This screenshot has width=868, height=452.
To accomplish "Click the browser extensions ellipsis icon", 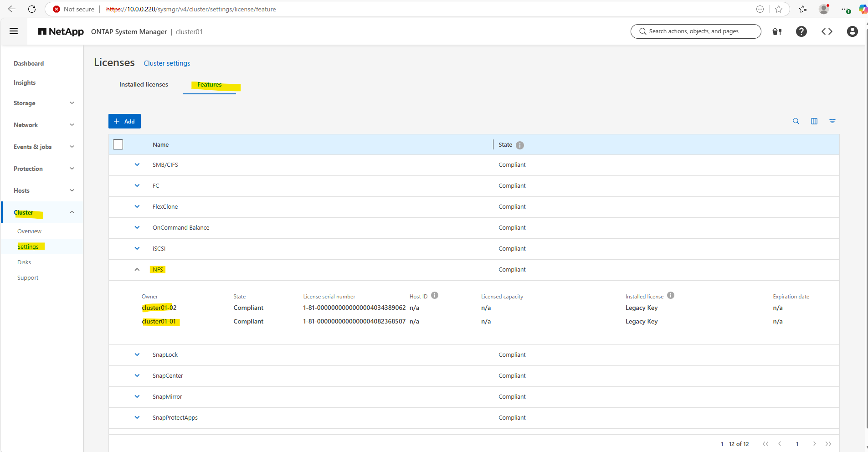I will click(x=846, y=10).
